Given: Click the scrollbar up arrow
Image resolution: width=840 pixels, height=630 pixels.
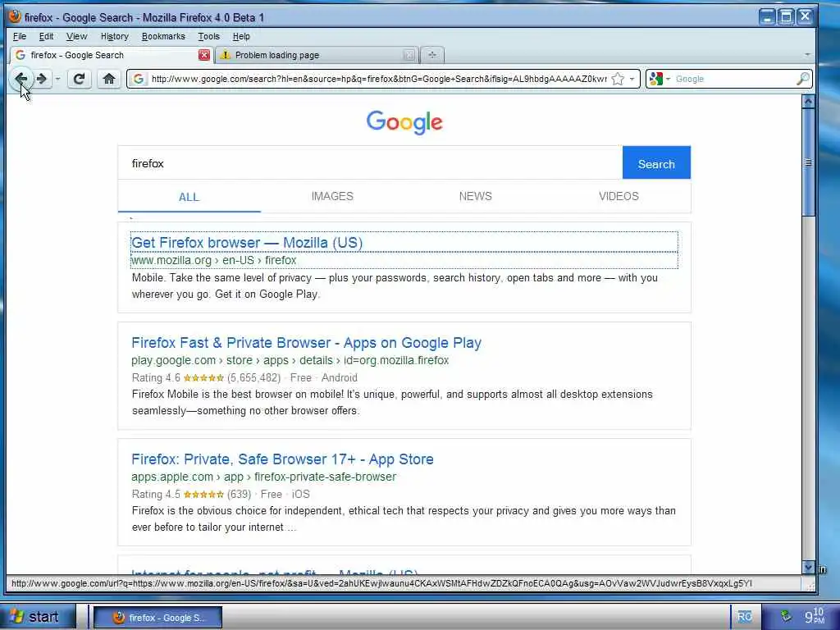Looking at the screenshot, I should pyautogui.click(x=808, y=101).
